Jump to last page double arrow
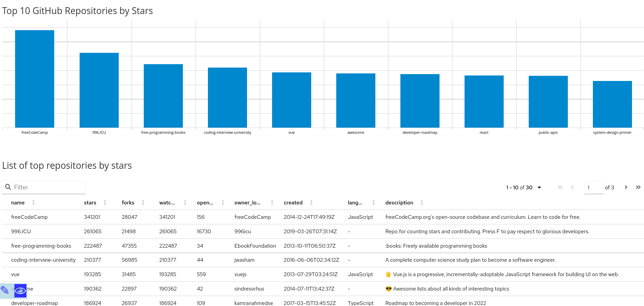Screen dimensions: 644x306 coord(638,187)
